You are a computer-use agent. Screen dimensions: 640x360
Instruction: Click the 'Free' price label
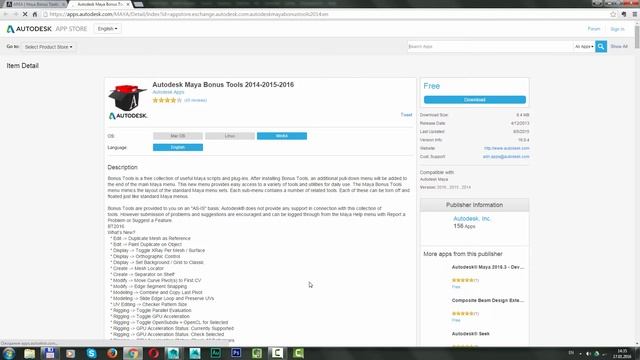[431, 86]
